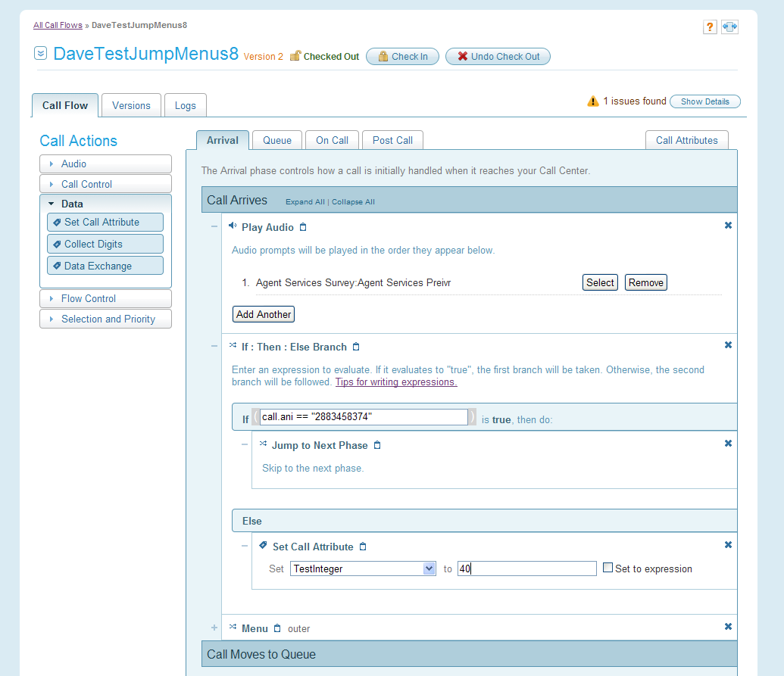Open the Versions tab
The image size is (784, 676).
(131, 105)
